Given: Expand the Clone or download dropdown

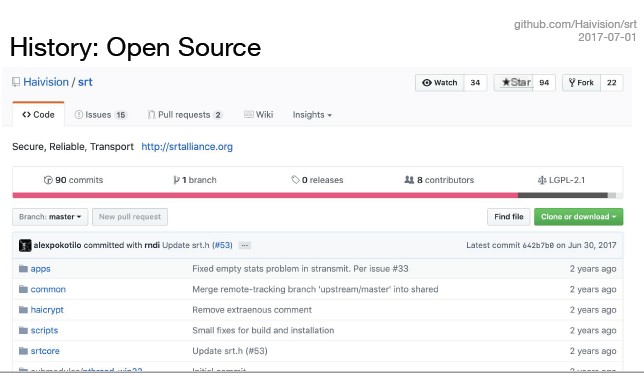Looking at the screenshot, I should [x=578, y=217].
